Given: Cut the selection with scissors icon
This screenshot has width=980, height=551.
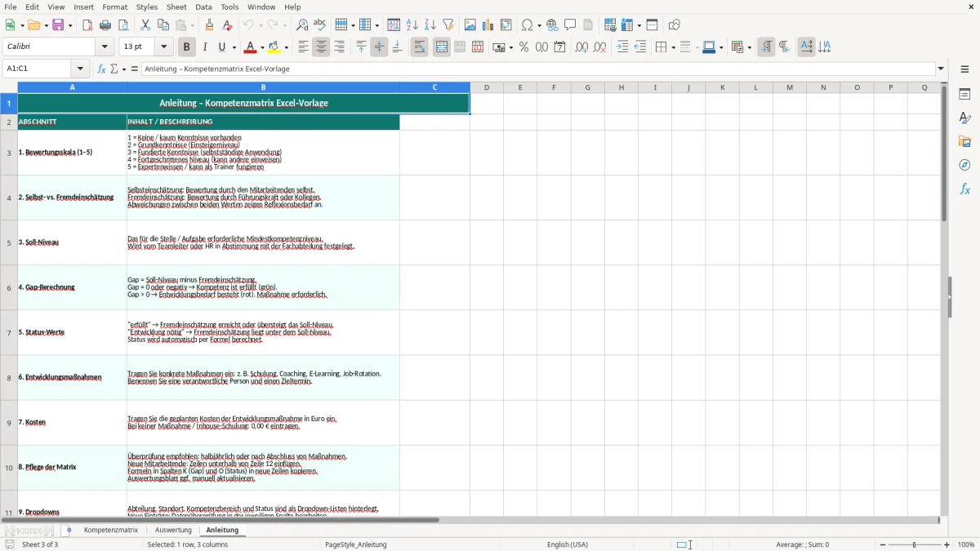Looking at the screenshot, I should pyautogui.click(x=145, y=25).
